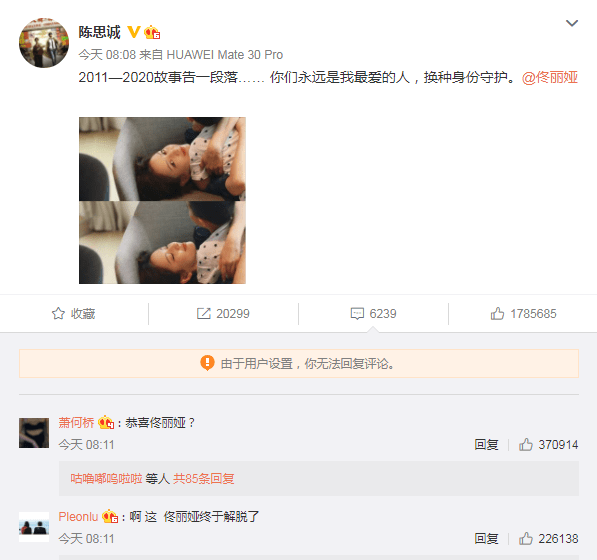597x560 pixels.
Task: Open the bottom photo in the post
Action: click(162, 243)
